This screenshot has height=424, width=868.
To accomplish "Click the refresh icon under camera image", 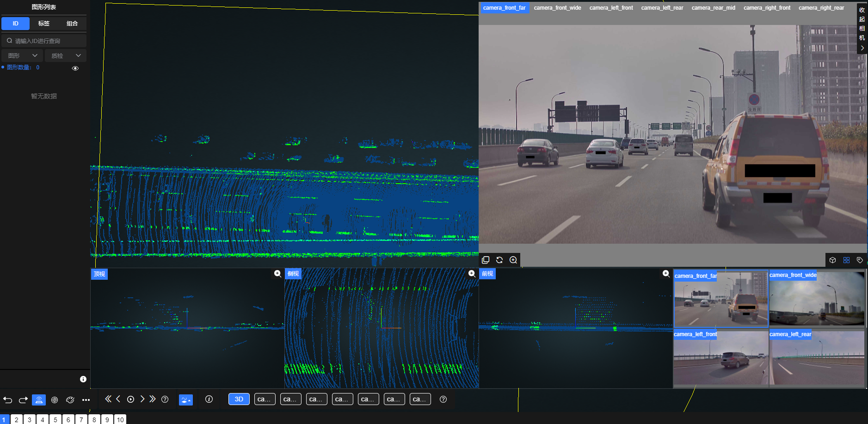I will click(x=499, y=260).
